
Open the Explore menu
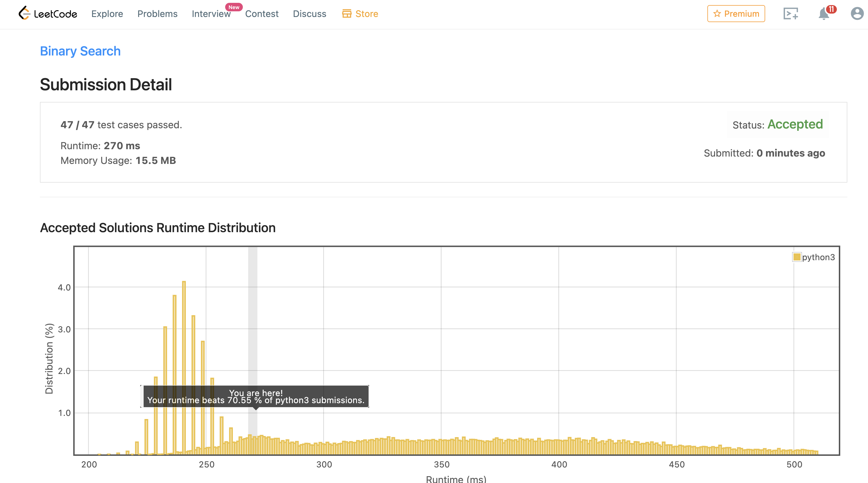[x=107, y=14]
